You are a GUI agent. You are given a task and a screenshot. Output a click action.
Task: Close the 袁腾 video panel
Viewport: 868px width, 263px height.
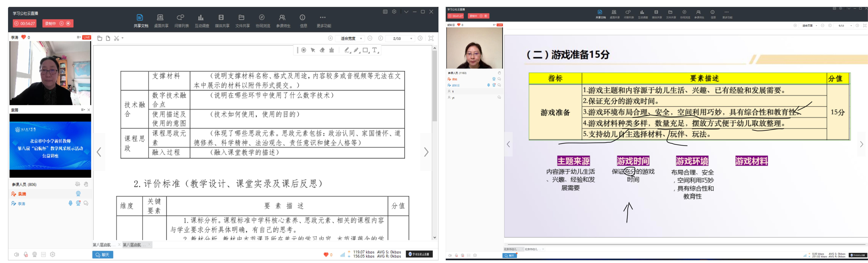tap(89, 110)
